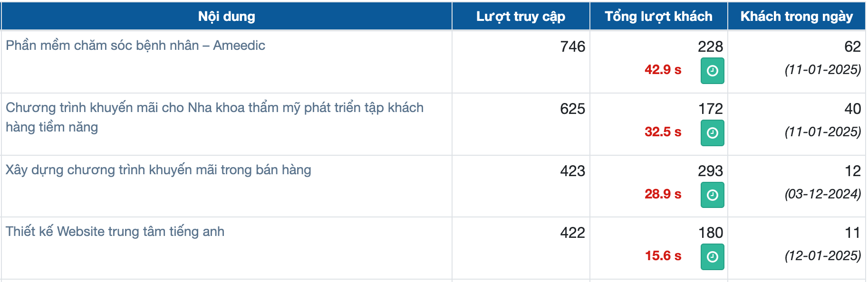The height and width of the screenshot is (282, 868).
Task: Click the red 15.6 s duration text
Action: point(663,256)
